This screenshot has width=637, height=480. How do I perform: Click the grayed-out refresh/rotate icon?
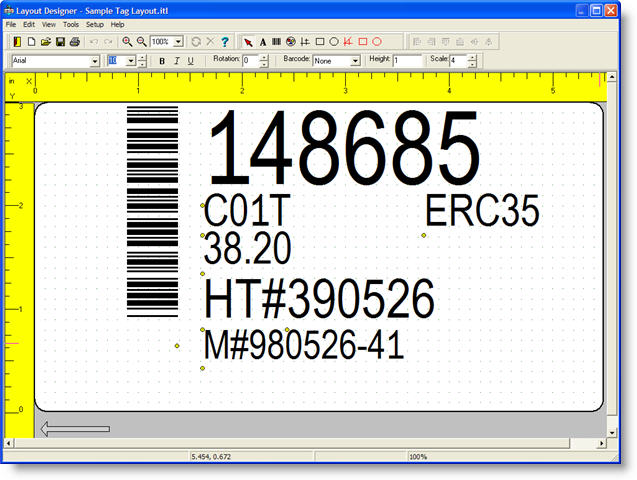pyautogui.click(x=196, y=41)
